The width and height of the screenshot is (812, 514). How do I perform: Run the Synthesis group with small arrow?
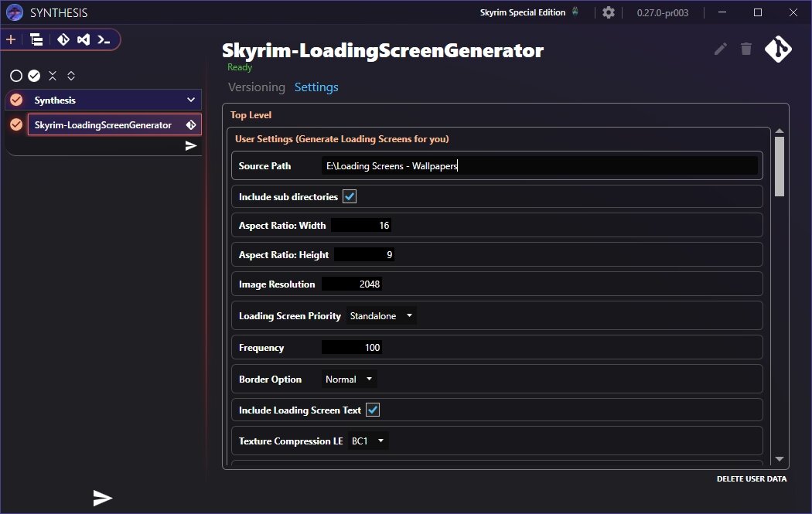click(x=191, y=146)
